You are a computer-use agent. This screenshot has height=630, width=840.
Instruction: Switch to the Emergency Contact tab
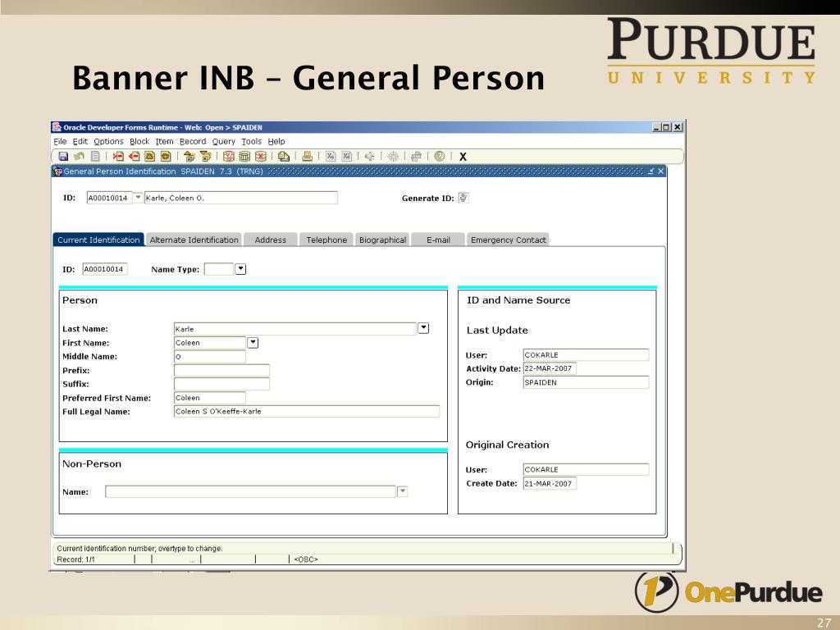pyautogui.click(x=508, y=240)
